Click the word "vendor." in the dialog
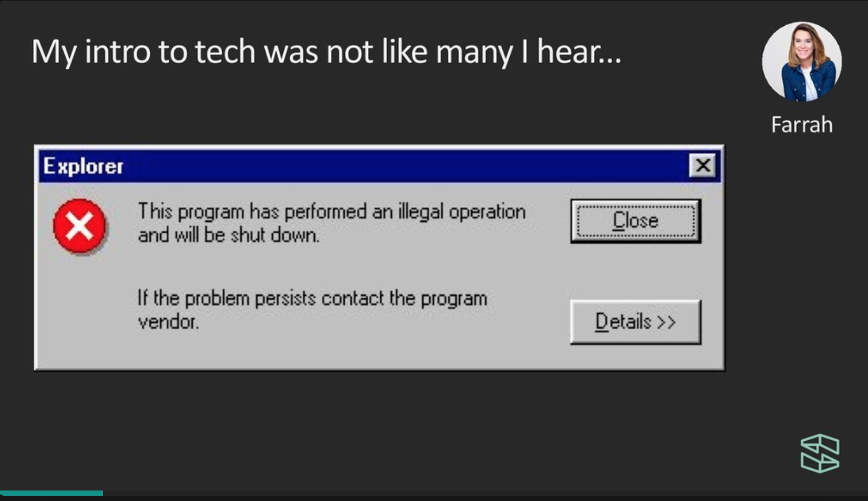Viewport: 868px width, 501px height. pyautogui.click(x=168, y=321)
